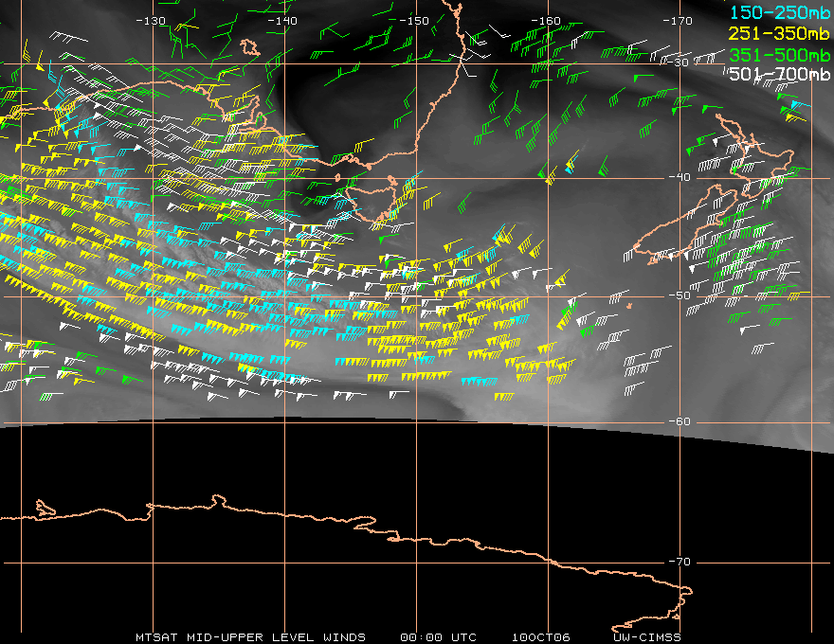Click the MTSAT MID-UPPER LEVEL WINDS caption
834x644 pixels.
tap(250, 637)
